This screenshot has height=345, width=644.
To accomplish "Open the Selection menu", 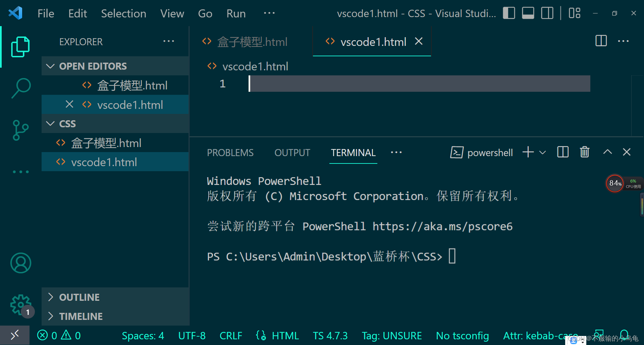I will (x=123, y=13).
